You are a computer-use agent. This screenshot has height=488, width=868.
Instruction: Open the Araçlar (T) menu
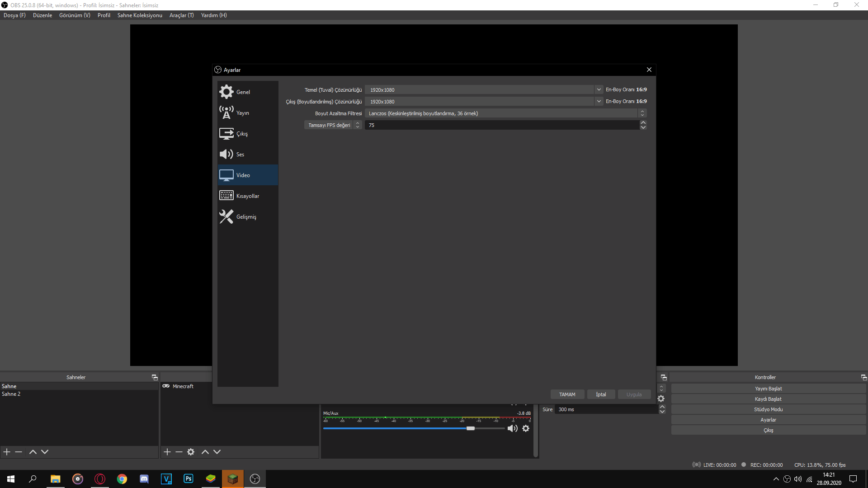tap(181, 15)
